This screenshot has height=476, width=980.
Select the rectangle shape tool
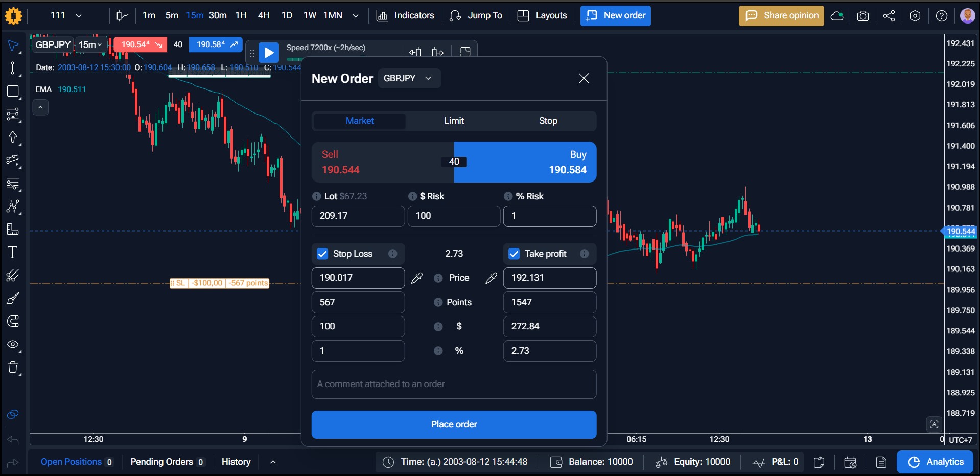point(13,92)
